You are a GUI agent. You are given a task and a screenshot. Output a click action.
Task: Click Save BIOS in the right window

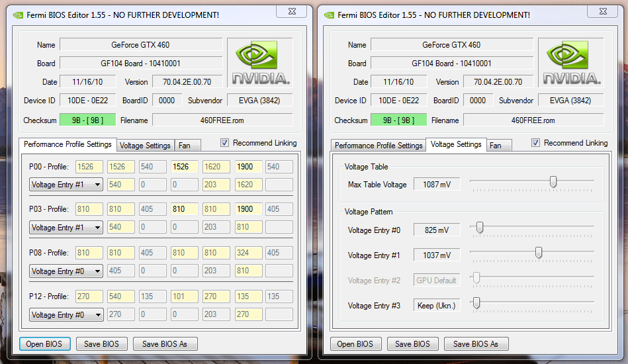(x=412, y=344)
